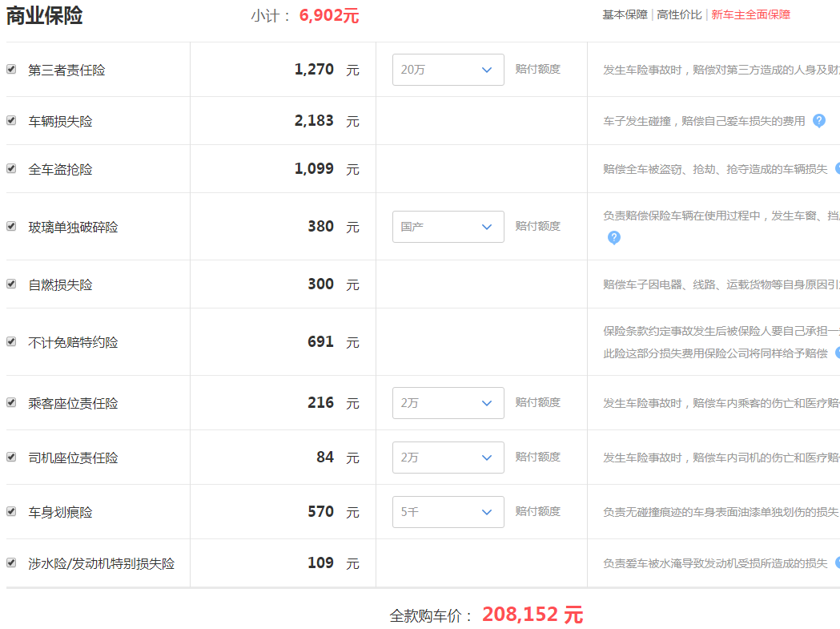Toggle 不计免赔特约险 checkbox
840x629 pixels.
pos(11,341)
